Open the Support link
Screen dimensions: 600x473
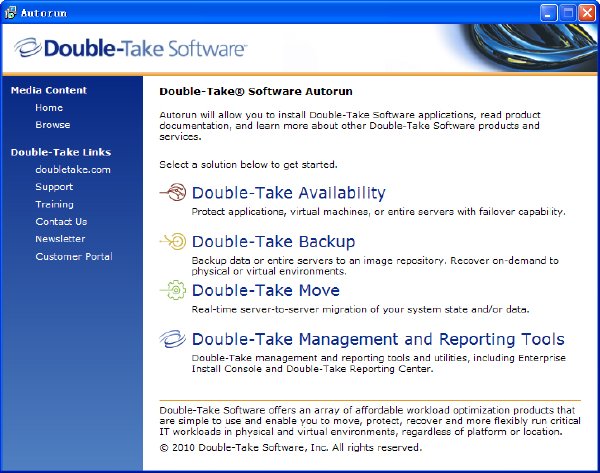54,187
